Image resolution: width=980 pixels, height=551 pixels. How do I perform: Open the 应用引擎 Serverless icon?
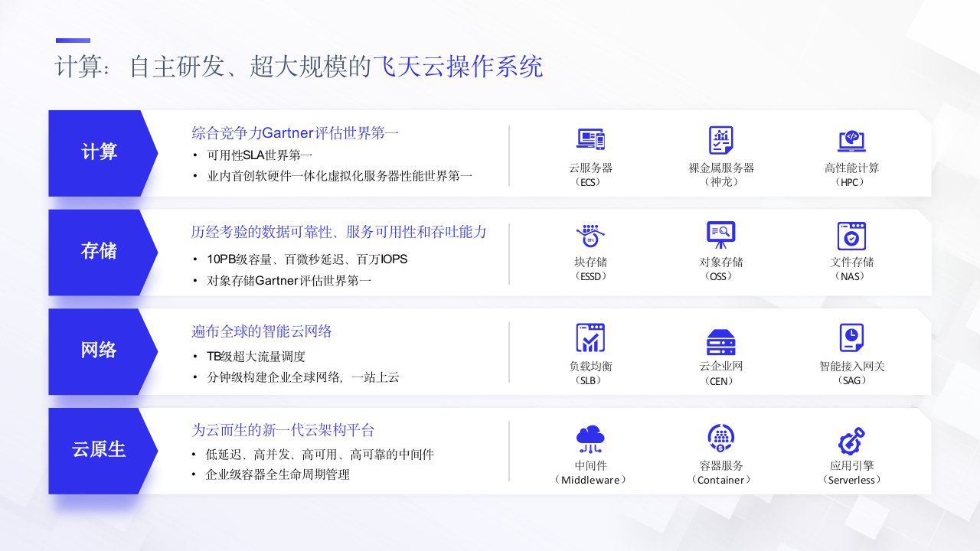point(851,441)
